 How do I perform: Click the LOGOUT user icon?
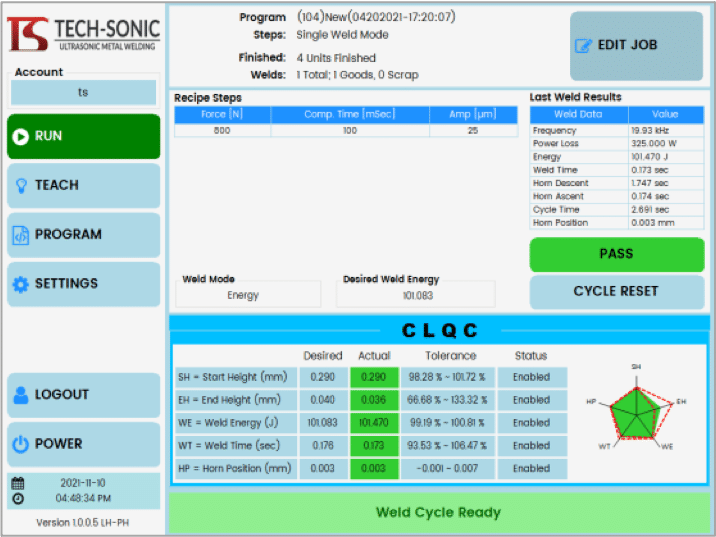tap(21, 395)
